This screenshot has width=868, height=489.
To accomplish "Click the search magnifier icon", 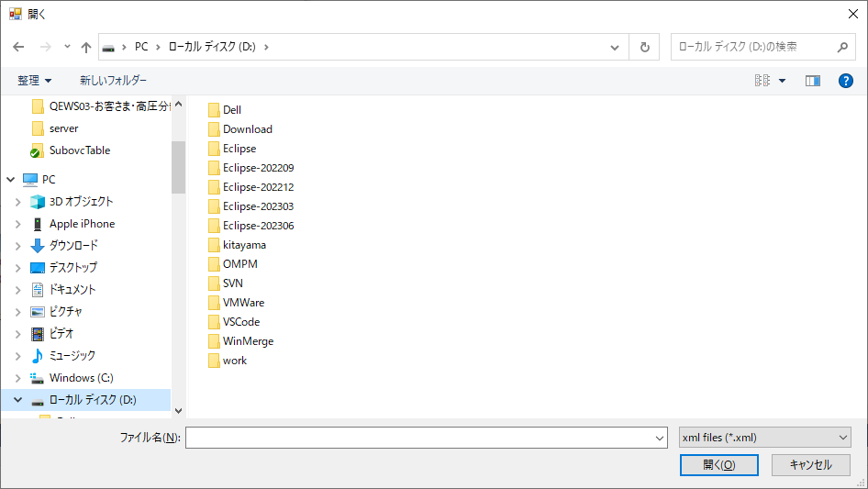I will [x=842, y=47].
